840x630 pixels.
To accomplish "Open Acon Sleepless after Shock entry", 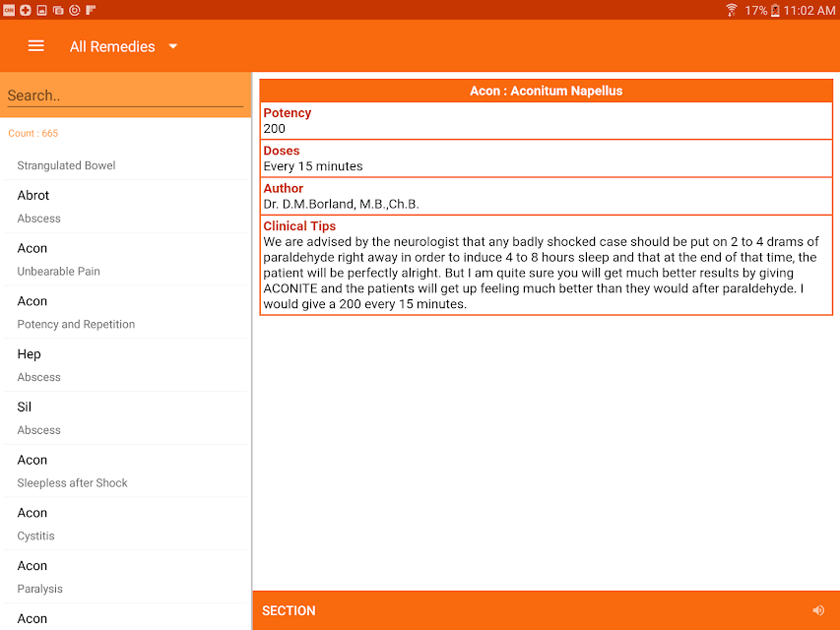I will 125,472.
